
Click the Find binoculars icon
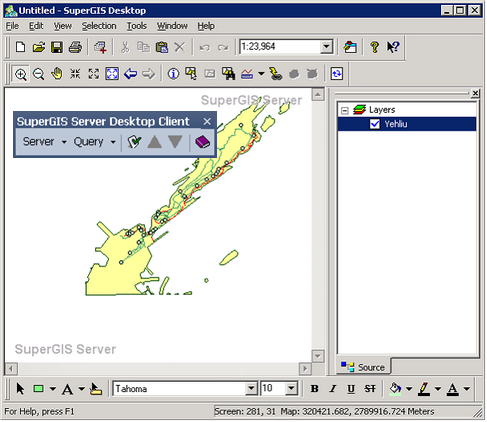pyautogui.click(x=229, y=74)
